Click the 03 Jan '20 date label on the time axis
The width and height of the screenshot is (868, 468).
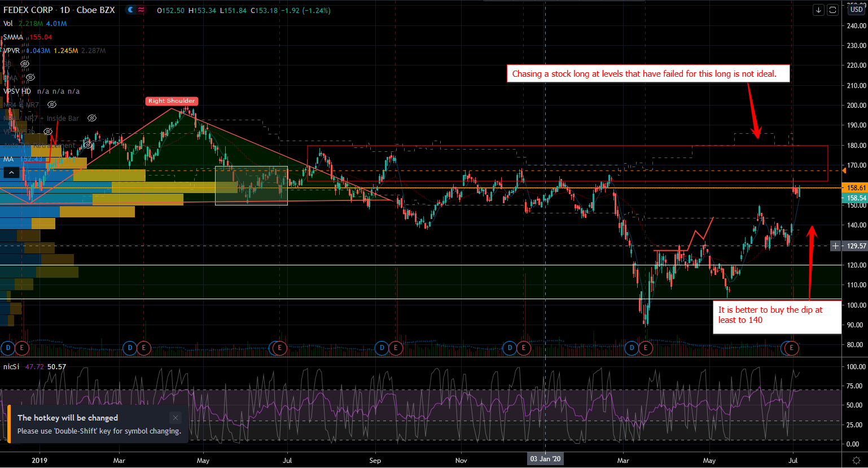click(x=545, y=459)
